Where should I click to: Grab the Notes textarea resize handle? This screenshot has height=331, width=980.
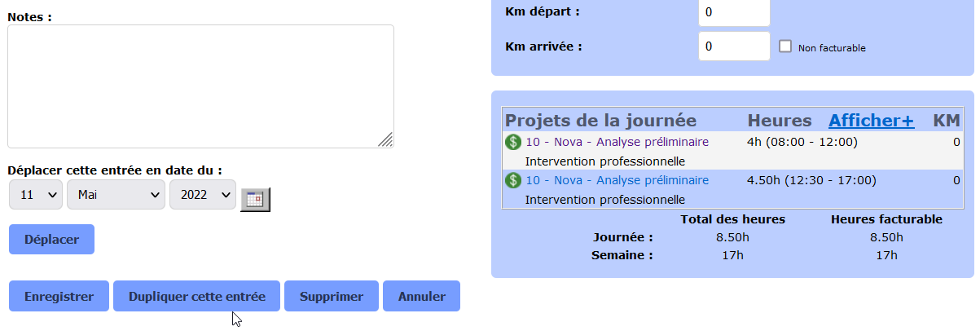(x=386, y=140)
